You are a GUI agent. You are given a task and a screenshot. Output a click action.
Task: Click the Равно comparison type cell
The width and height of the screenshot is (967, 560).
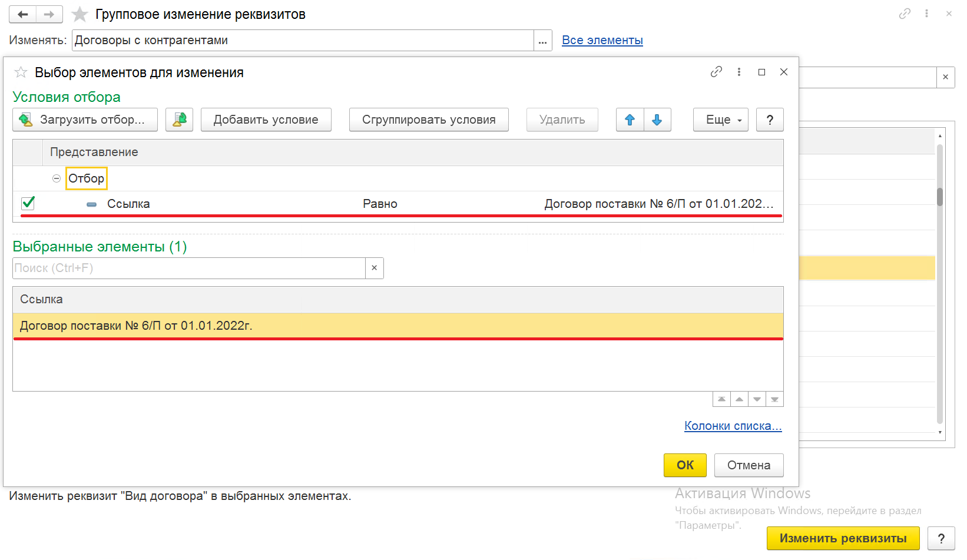click(x=380, y=204)
